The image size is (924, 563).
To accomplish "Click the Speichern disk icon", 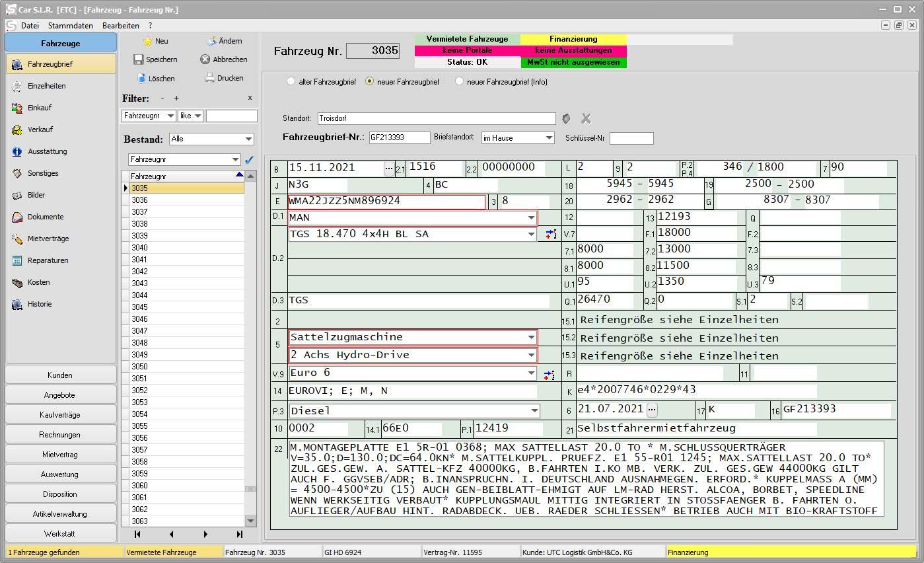I will [139, 59].
